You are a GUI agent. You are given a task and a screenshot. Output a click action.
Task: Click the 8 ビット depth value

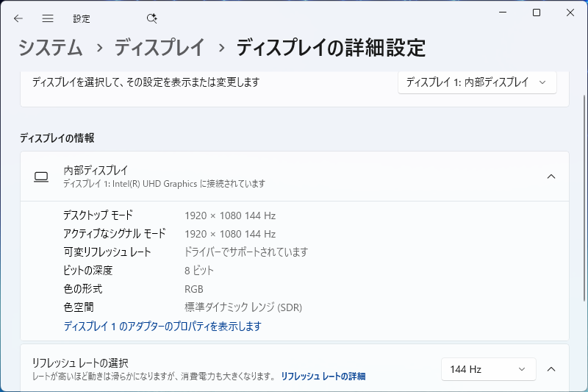pos(198,271)
